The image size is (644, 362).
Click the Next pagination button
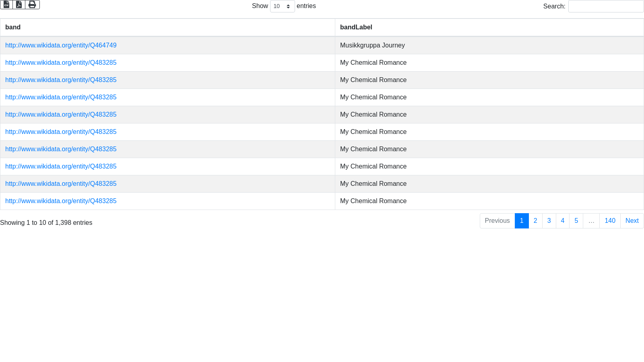click(632, 221)
